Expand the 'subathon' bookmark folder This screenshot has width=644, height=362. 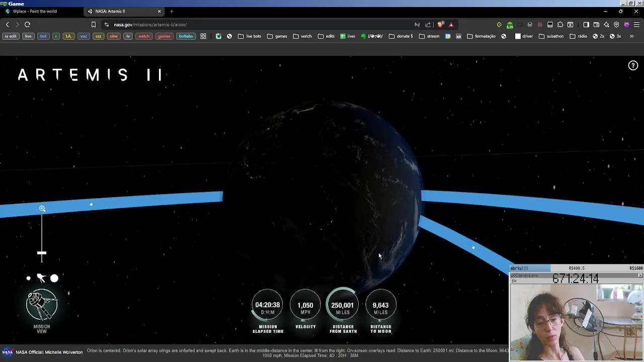pyautogui.click(x=551, y=36)
